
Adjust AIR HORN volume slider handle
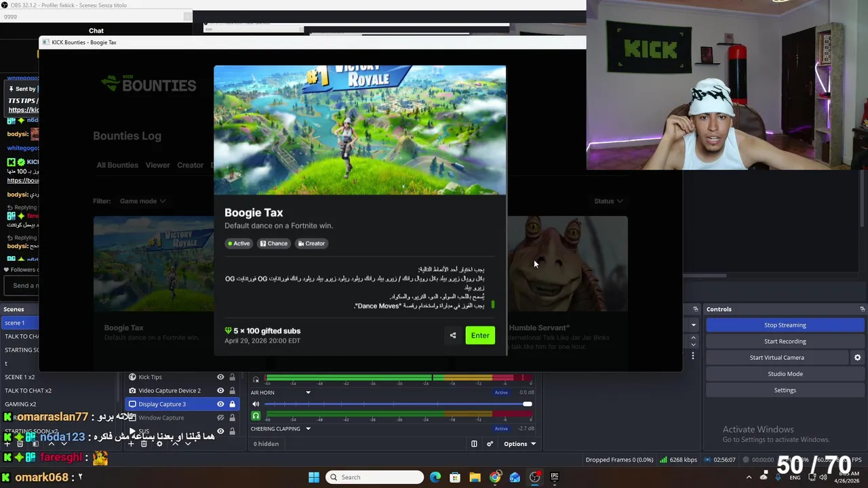coord(528,404)
